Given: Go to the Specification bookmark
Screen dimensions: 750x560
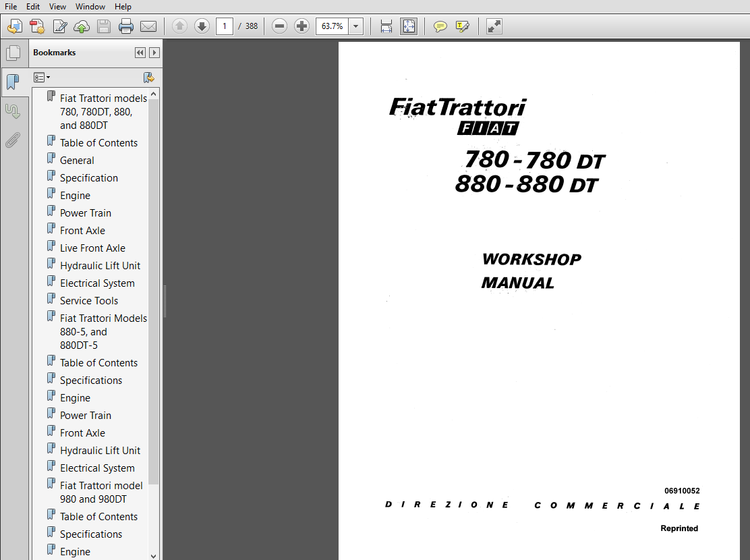Looking at the screenshot, I should pyautogui.click(x=89, y=178).
